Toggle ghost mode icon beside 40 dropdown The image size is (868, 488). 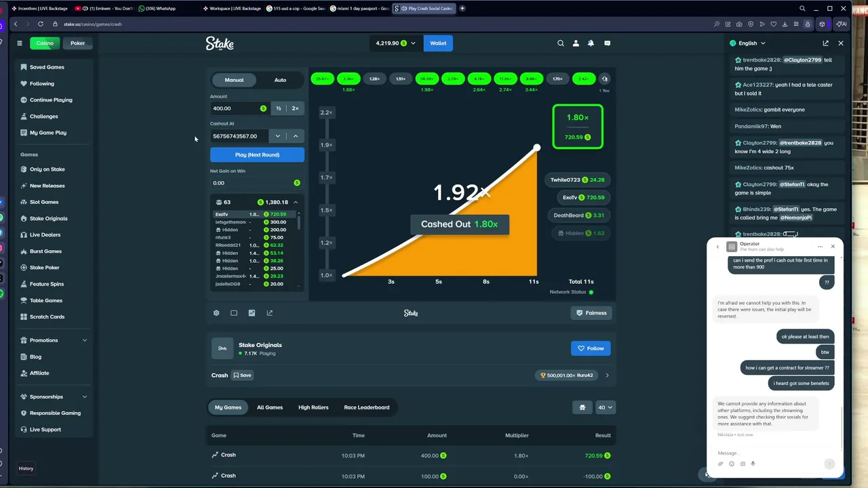click(582, 407)
